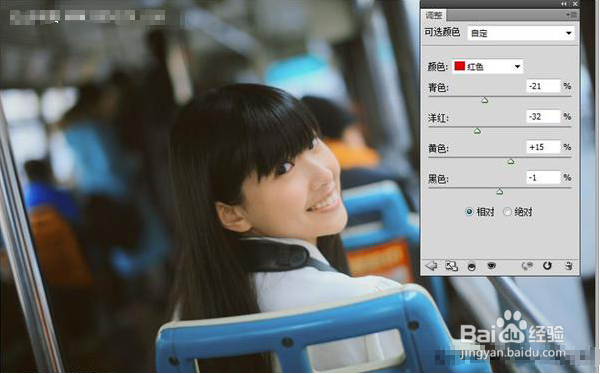Click the 黑色 slider handle
Viewport: 600px width, 374px height.
(499, 192)
